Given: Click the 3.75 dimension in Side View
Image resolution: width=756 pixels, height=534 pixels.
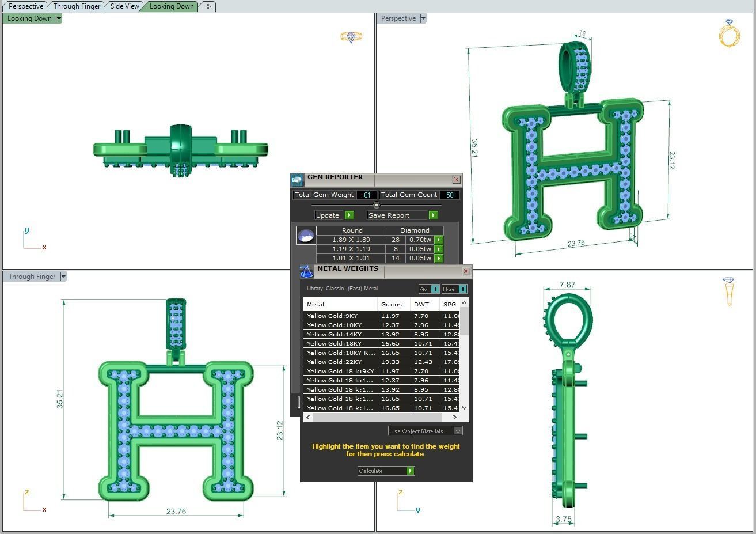Looking at the screenshot, I should pos(564,520).
